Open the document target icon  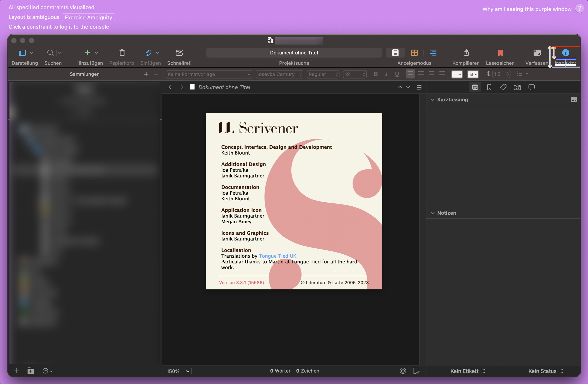pyautogui.click(x=403, y=371)
